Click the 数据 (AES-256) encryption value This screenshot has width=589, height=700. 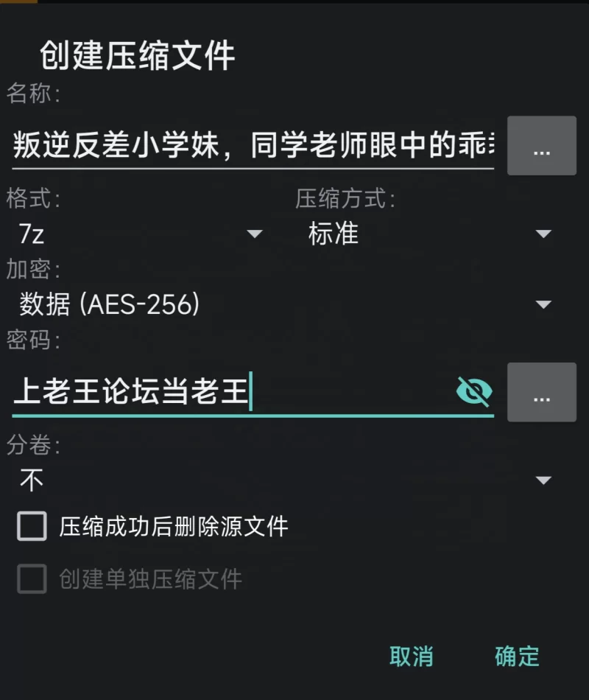(x=109, y=304)
